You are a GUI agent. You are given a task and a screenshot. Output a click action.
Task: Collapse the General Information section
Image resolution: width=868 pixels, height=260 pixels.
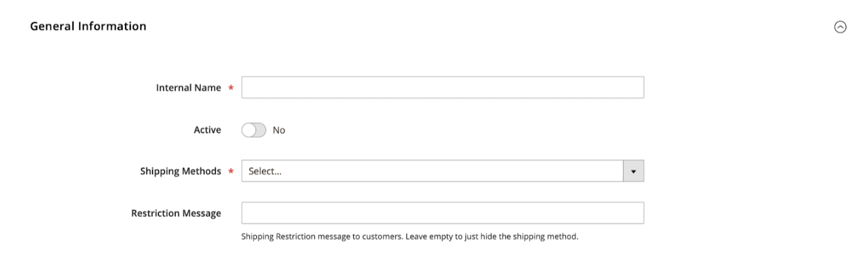pyautogui.click(x=840, y=27)
